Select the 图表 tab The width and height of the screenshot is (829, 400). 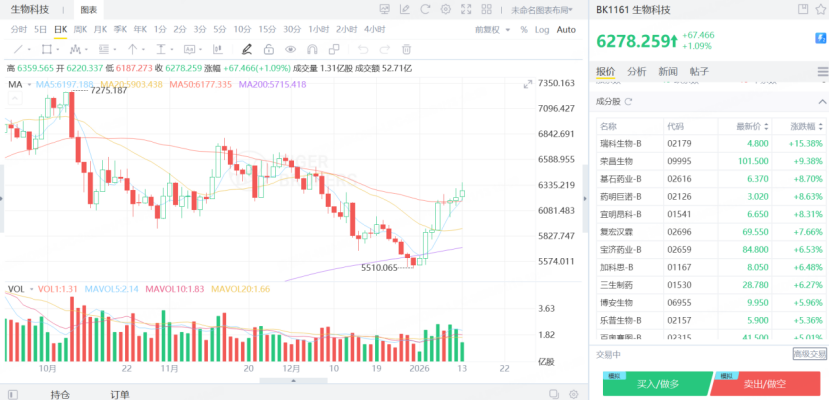click(88, 10)
